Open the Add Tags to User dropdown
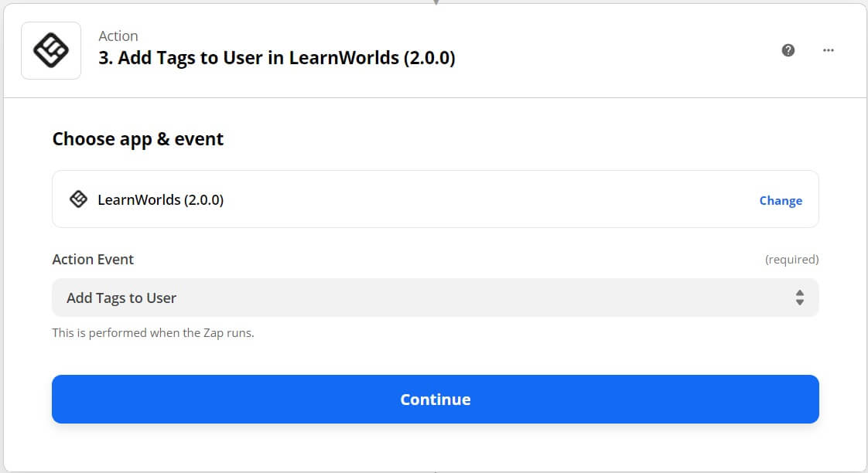 [435, 298]
